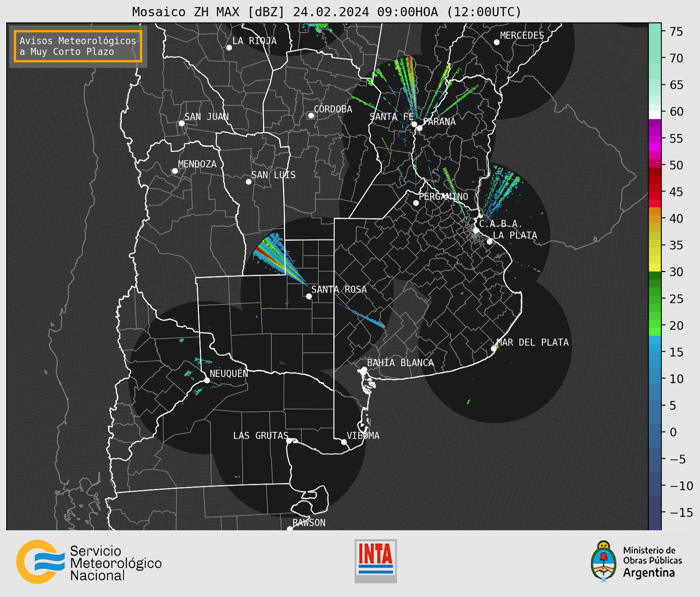Click the green 25 dBZ colorbar band
Screen dimensions: 700x597
pyautogui.click(x=655, y=299)
